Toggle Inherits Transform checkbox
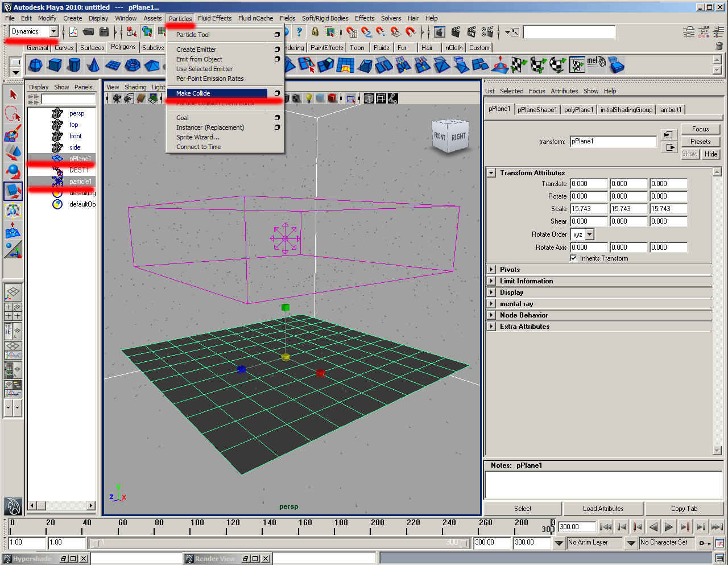 pos(573,258)
